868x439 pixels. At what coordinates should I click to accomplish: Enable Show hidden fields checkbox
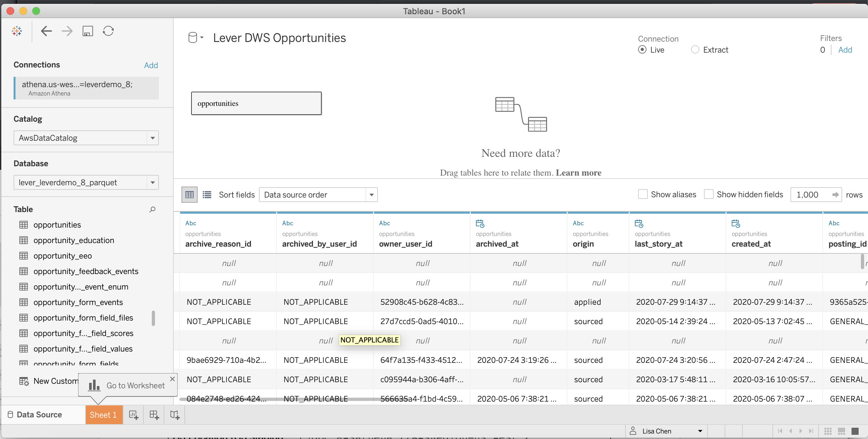(x=708, y=194)
